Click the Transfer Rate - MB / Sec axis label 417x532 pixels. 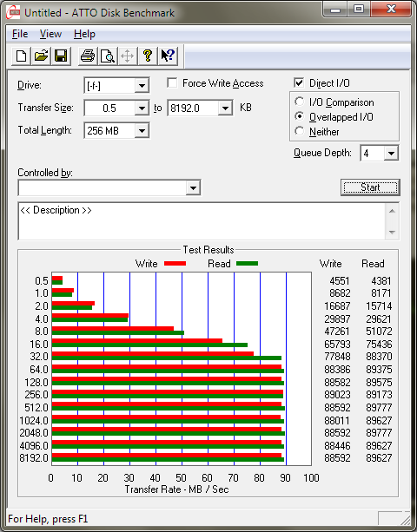pyautogui.click(x=176, y=489)
